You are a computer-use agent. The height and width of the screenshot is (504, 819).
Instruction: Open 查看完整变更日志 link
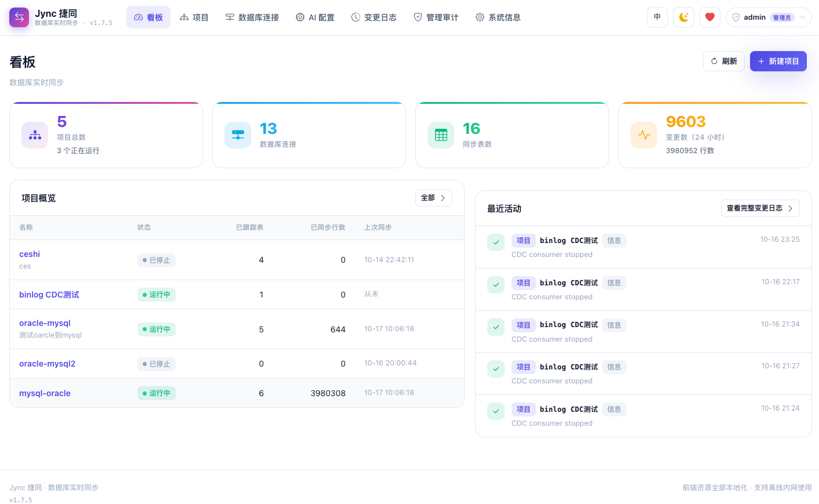pos(760,208)
